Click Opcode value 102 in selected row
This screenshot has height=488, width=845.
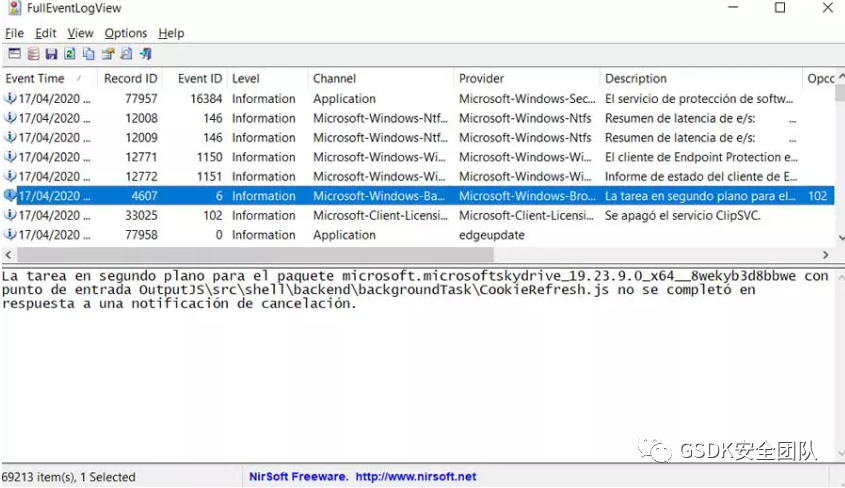pyautogui.click(x=817, y=196)
